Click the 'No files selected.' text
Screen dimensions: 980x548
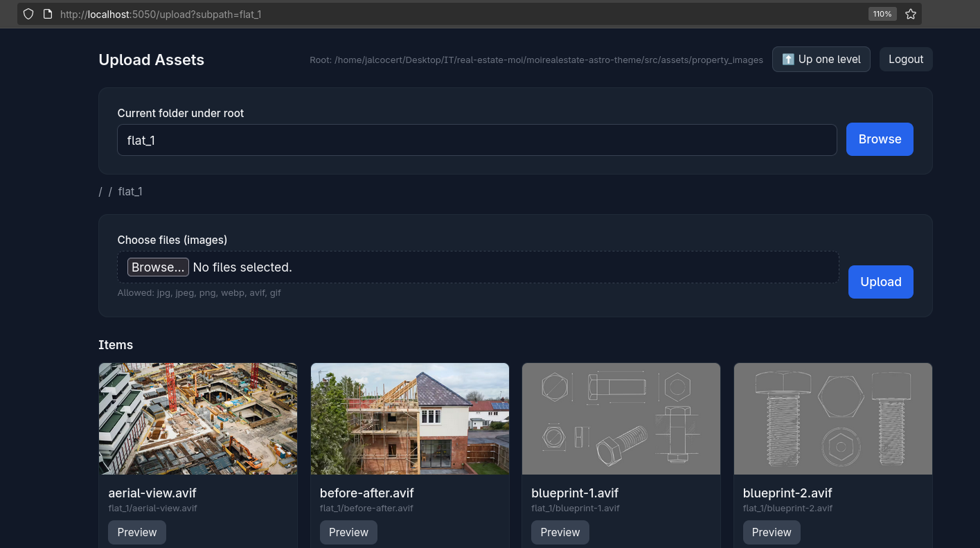242,267
